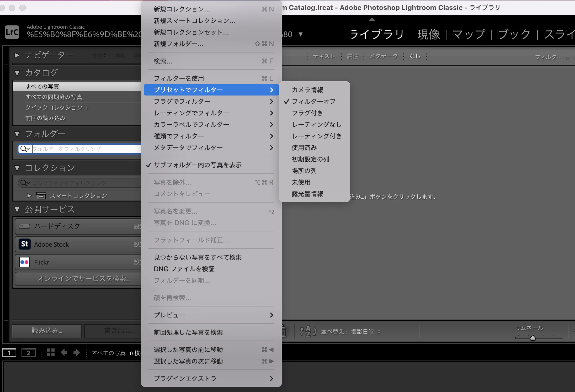Click the 読み込み import button

(x=47, y=331)
